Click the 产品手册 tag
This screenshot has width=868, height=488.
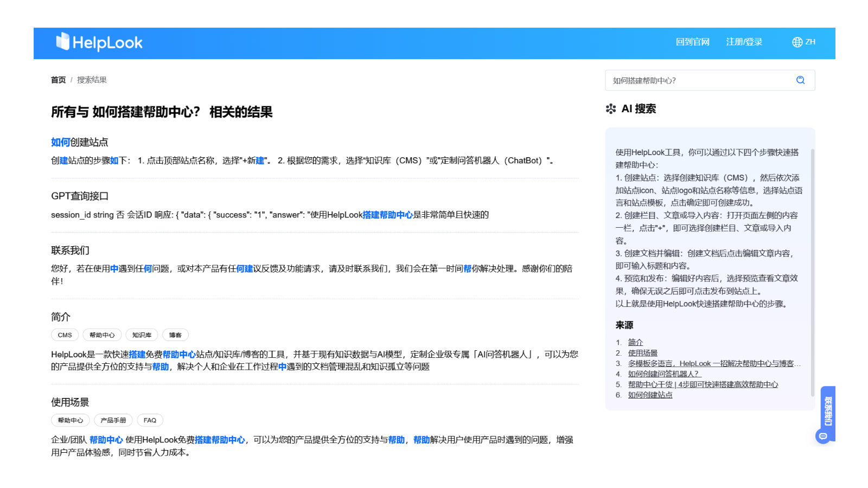pos(113,420)
